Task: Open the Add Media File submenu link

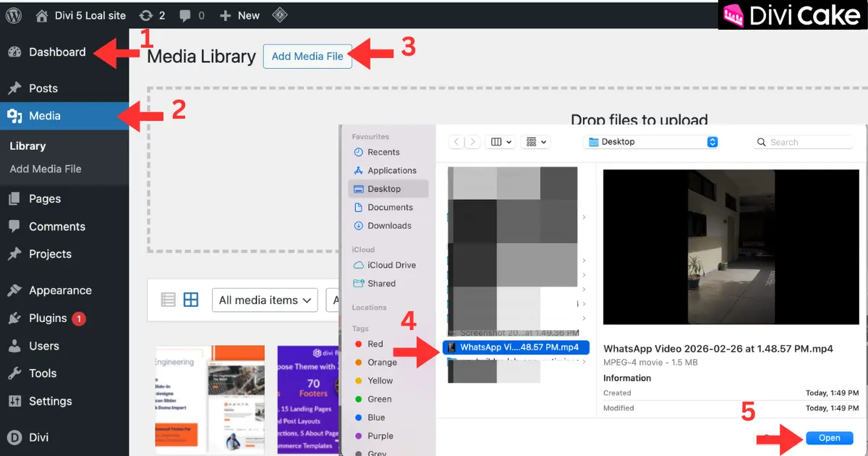Action: coord(46,169)
